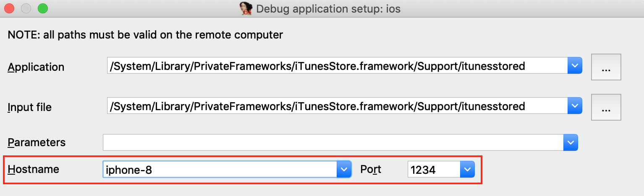Viewport: 644px width, 196px height.
Task: Expand the Parameters dropdown arrow
Action: tap(570, 142)
